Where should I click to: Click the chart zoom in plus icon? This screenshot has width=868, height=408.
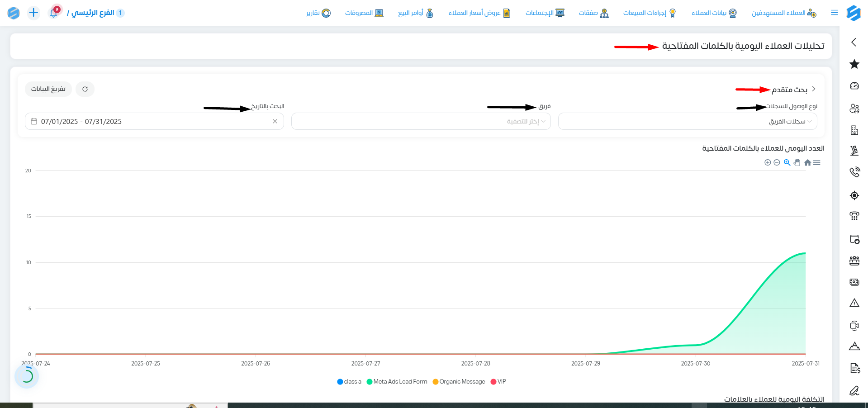coord(768,162)
